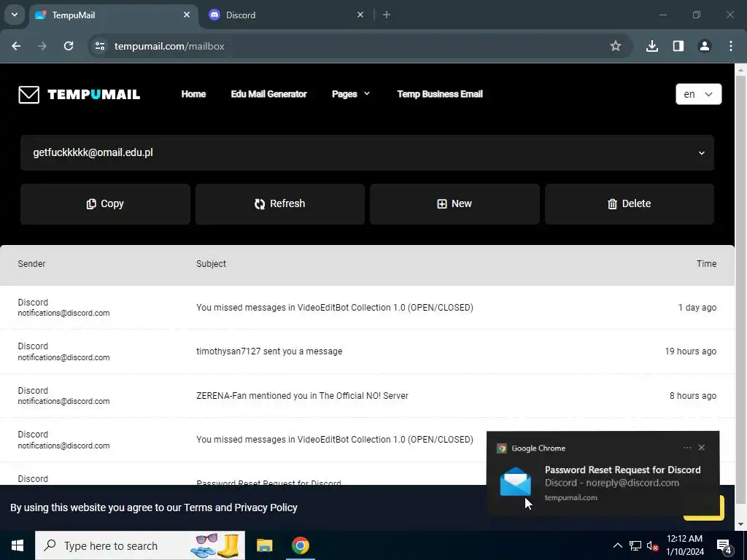Show hidden system tray icons
This screenshot has width=747, height=560.
click(617, 545)
